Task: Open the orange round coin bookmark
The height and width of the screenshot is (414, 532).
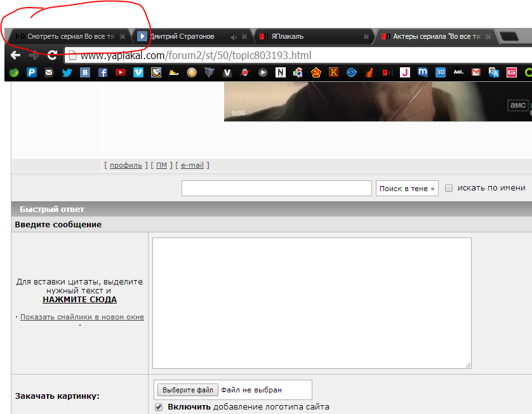Action: (192, 72)
